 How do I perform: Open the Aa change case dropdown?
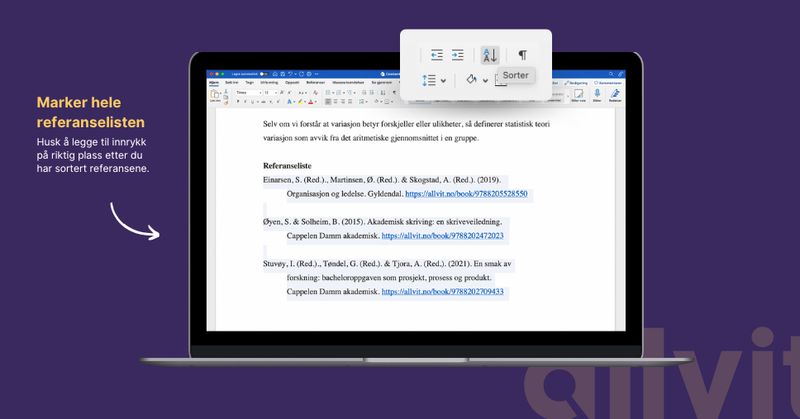[x=303, y=93]
